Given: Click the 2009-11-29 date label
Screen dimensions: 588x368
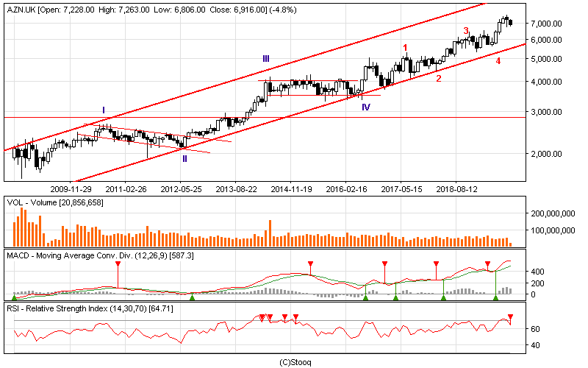Looking at the screenshot, I should tap(71, 189).
